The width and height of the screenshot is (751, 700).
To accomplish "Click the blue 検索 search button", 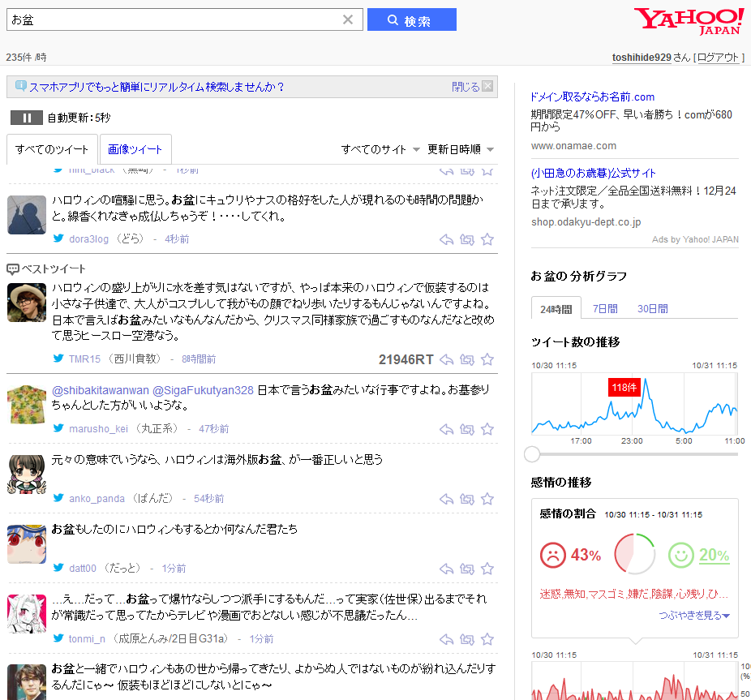I will [x=411, y=20].
